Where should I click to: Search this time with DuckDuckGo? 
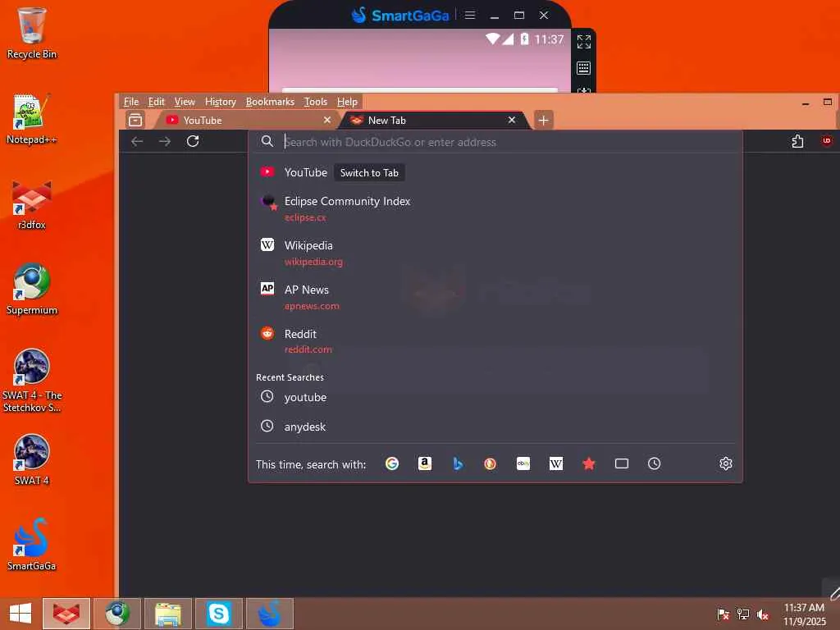(x=491, y=463)
